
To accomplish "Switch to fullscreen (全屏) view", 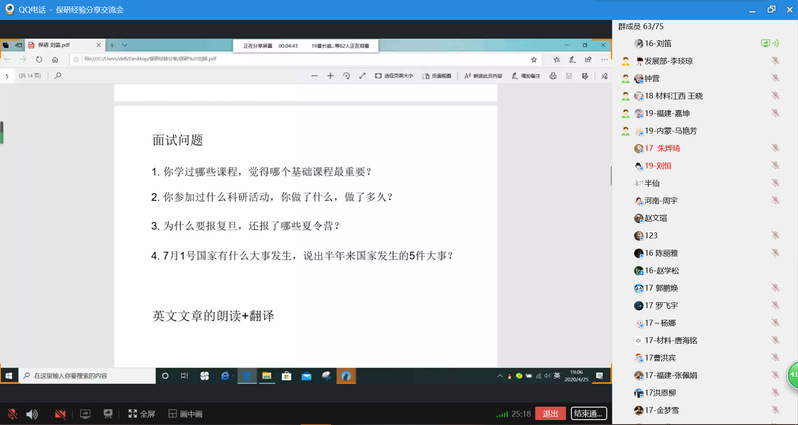I will click(x=140, y=414).
